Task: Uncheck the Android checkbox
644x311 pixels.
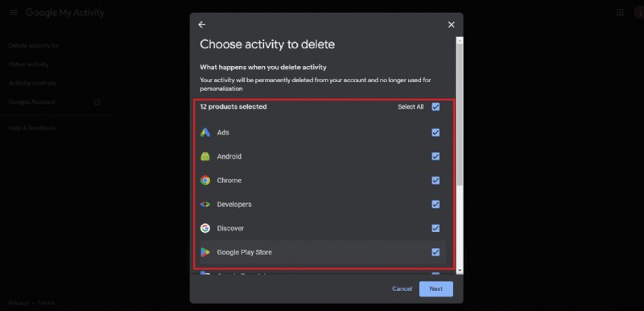Action: [x=436, y=156]
